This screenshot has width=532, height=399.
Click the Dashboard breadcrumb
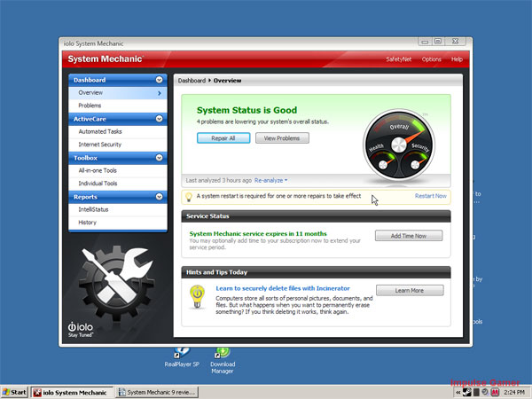(192, 81)
